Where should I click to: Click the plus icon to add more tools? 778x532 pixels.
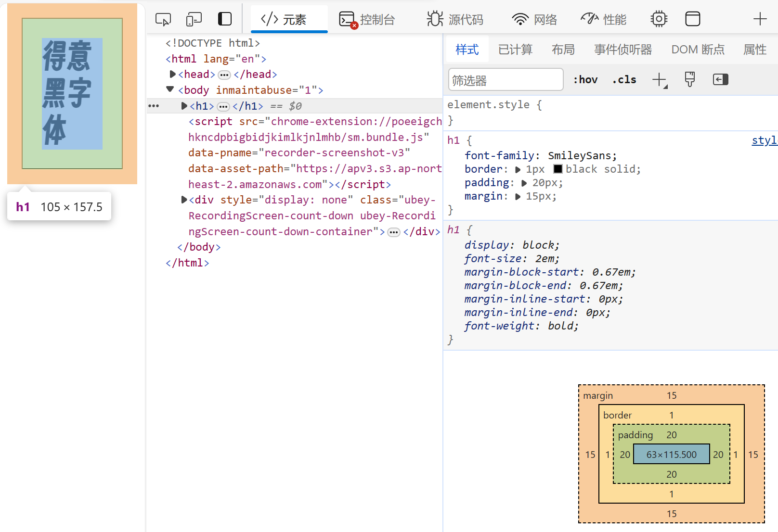(760, 19)
